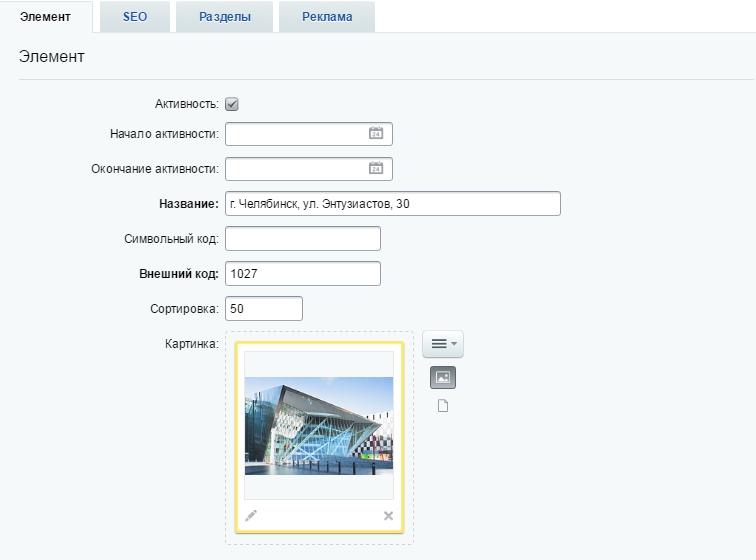Remove the uploaded picture with X

[388, 516]
